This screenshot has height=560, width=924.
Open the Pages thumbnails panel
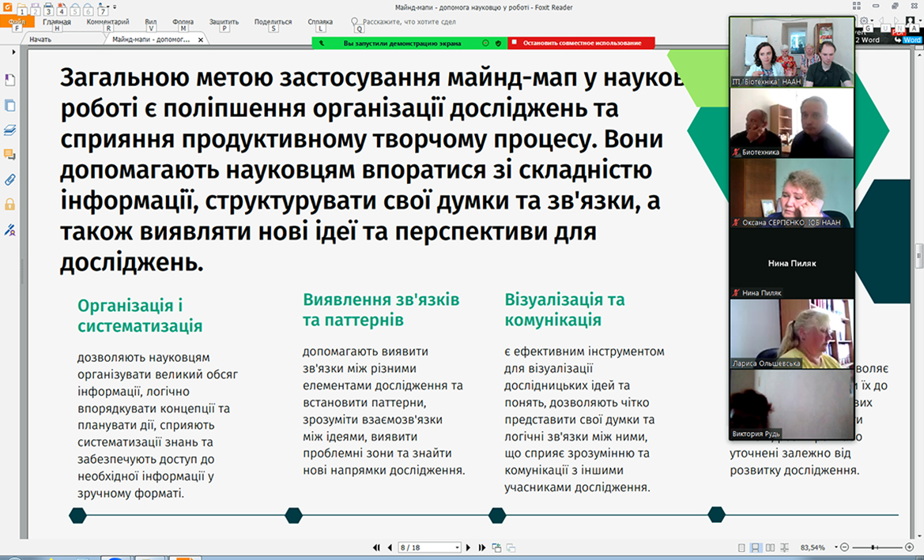point(10,105)
